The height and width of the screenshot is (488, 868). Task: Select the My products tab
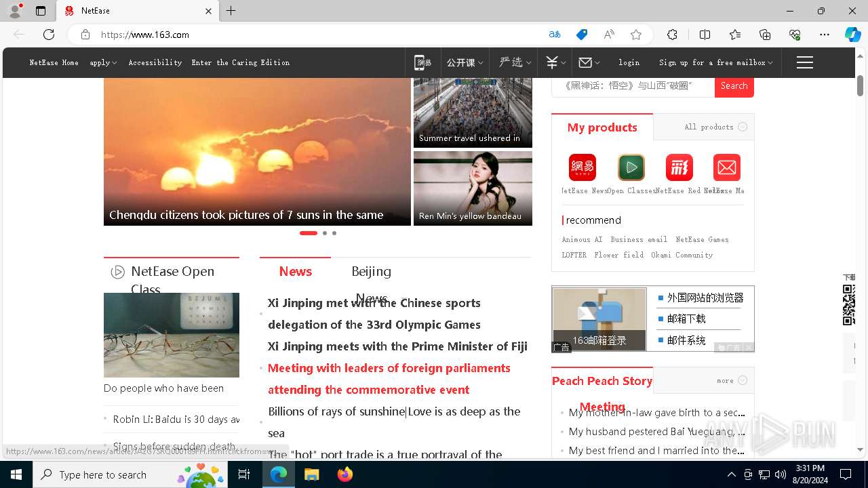(602, 127)
